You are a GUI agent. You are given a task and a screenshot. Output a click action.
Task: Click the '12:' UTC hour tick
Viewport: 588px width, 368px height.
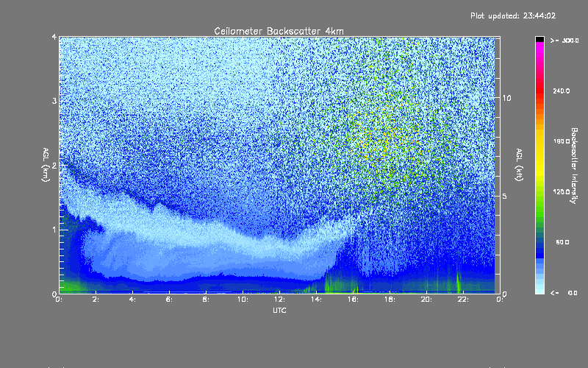click(279, 300)
